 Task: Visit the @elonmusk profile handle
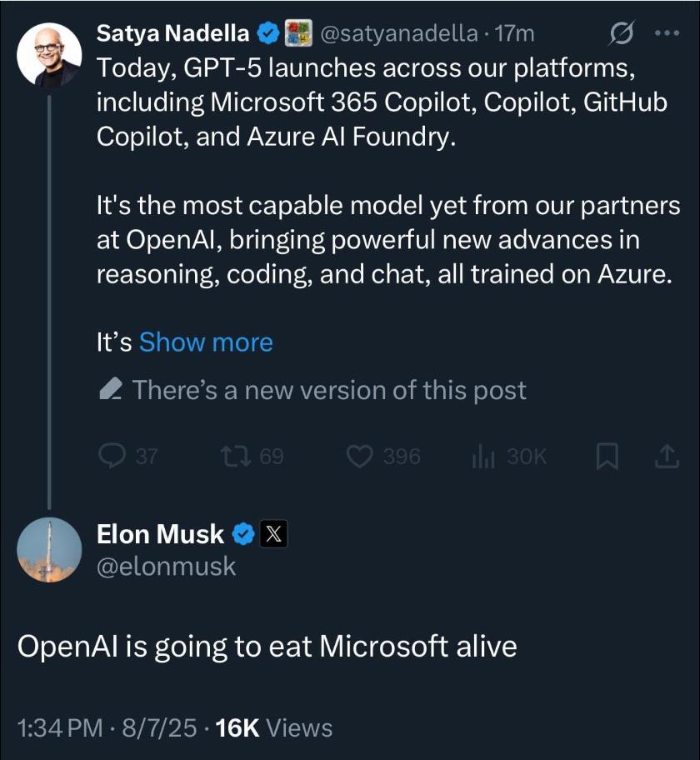(167, 567)
